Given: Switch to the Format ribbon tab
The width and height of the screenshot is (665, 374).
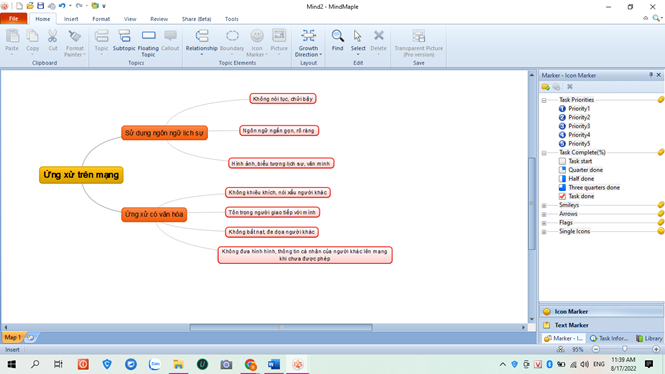Looking at the screenshot, I should pyautogui.click(x=101, y=19).
